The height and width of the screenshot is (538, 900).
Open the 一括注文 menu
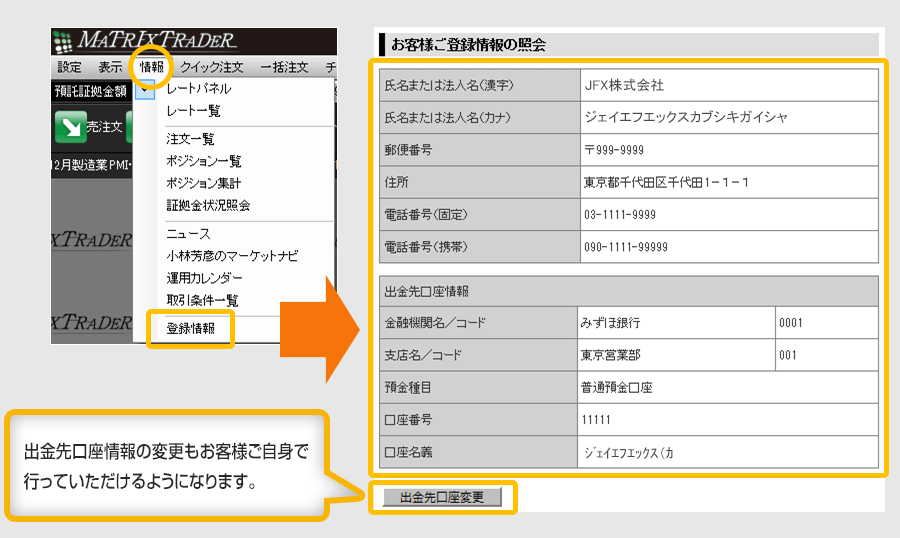pyautogui.click(x=285, y=67)
